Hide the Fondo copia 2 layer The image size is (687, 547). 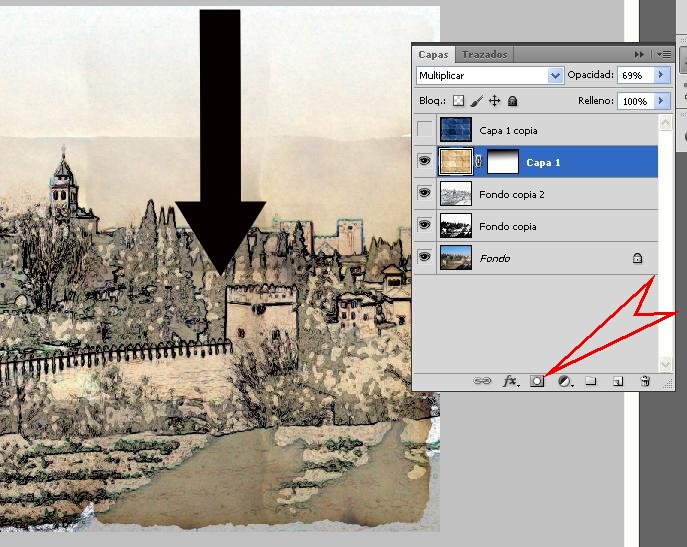tap(425, 194)
